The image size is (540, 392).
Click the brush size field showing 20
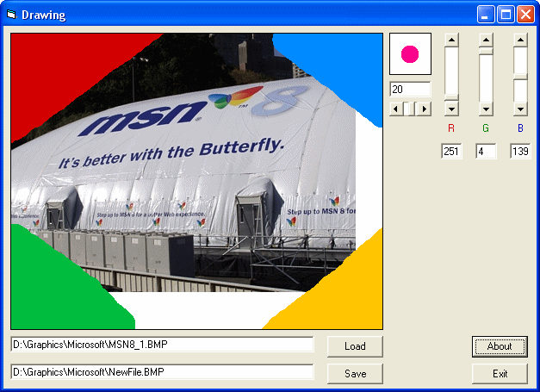tap(410, 90)
